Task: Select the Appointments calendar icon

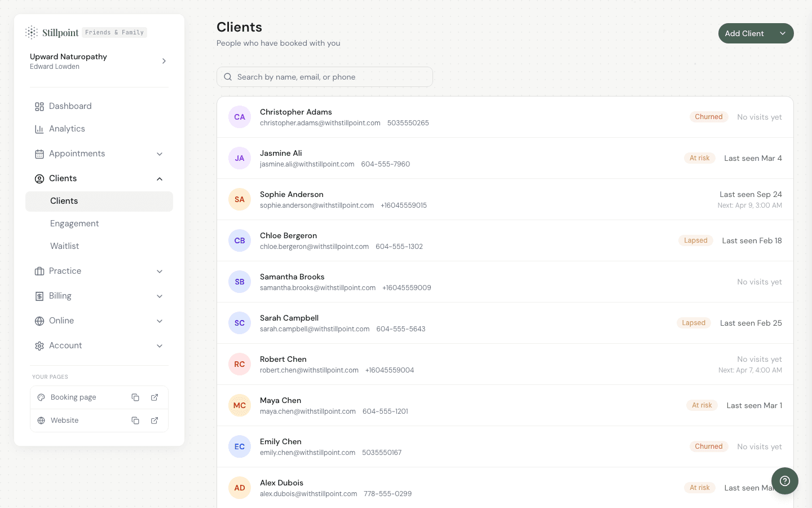Action: (x=39, y=154)
